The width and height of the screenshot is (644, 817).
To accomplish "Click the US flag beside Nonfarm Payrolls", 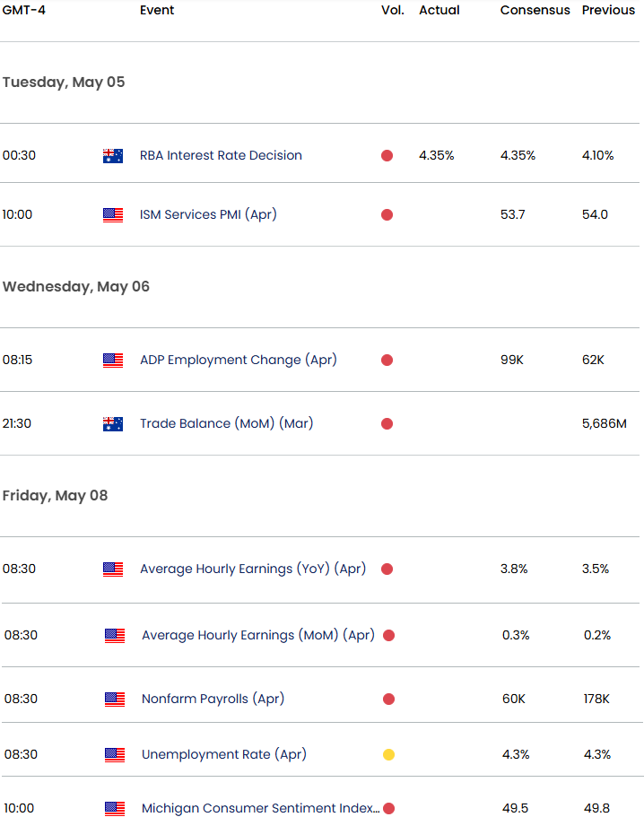I will click(x=115, y=700).
